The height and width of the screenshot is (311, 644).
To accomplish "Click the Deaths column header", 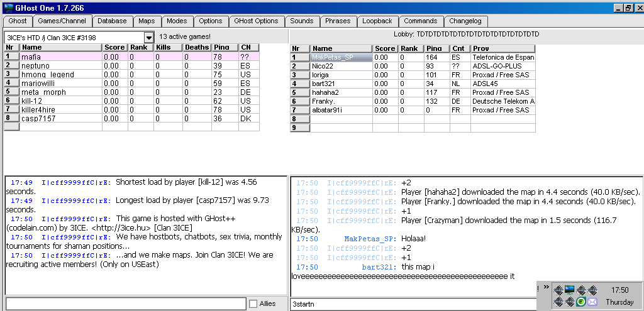I will pyautogui.click(x=196, y=48).
